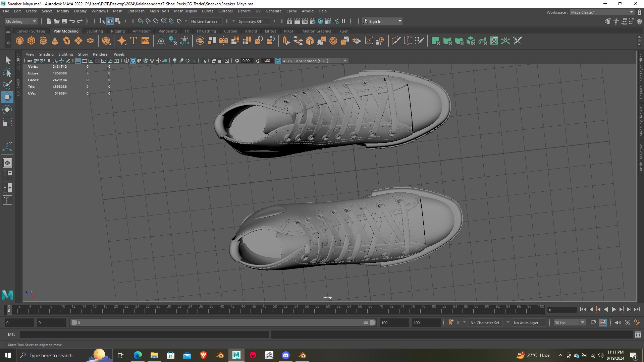Image resolution: width=644 pixels, height=362 pixels.
Task: Select the Rotate tool in toolbox
Action: 7,110
